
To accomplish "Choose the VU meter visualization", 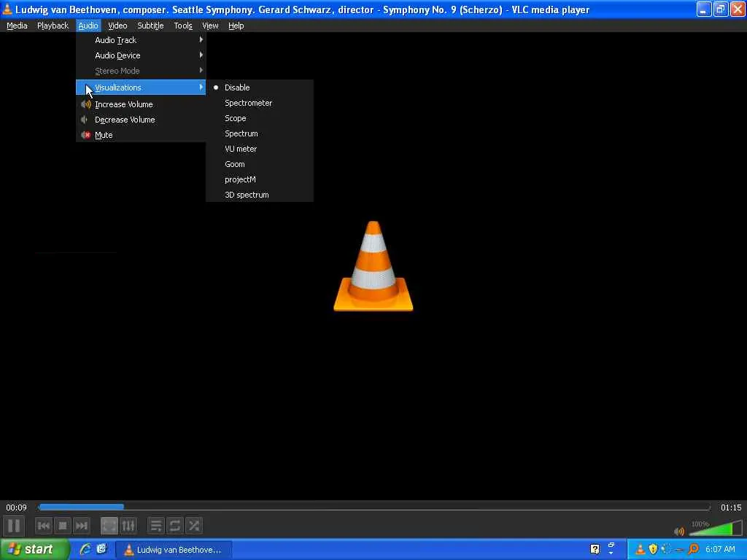I will (x=260, y=149).
